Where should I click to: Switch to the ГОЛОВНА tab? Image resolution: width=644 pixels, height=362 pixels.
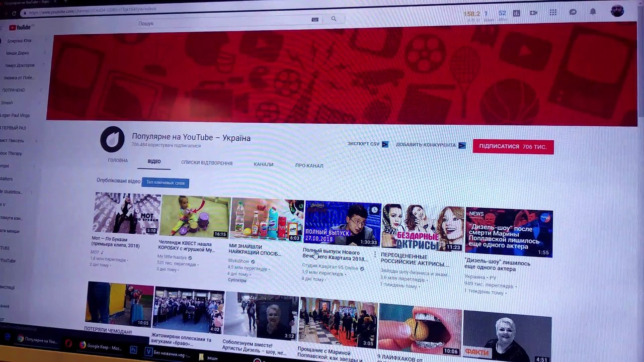[118, 161]
